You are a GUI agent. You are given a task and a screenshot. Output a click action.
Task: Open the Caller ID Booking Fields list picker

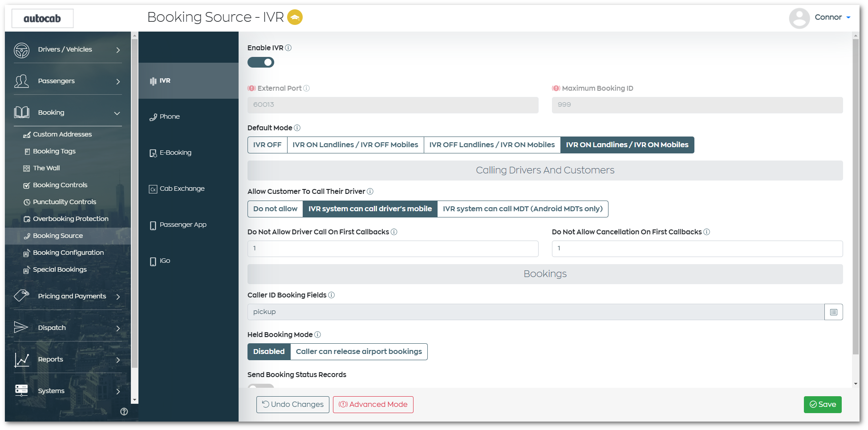coord(833,312)
